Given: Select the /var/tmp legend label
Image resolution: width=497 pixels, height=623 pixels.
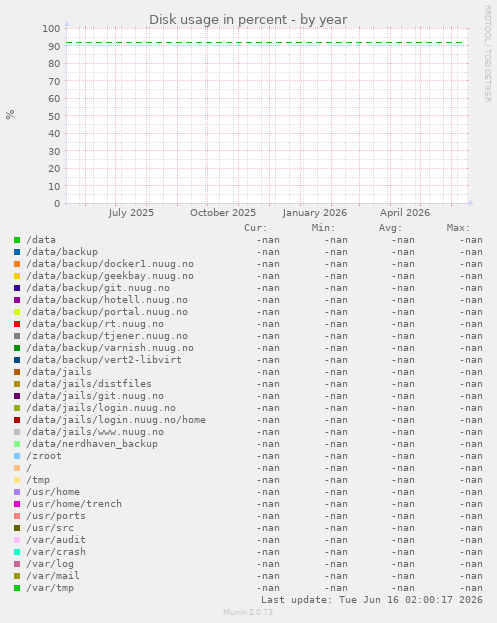Looking at the screenshot, I should tap(50, 588).
